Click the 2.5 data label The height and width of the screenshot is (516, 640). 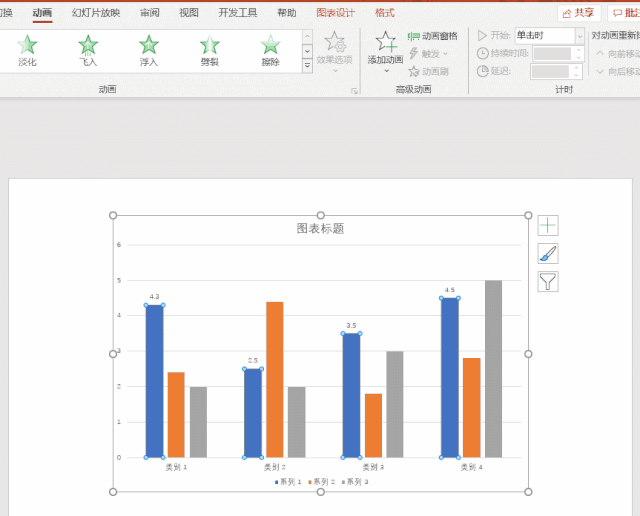pos(253,360)
